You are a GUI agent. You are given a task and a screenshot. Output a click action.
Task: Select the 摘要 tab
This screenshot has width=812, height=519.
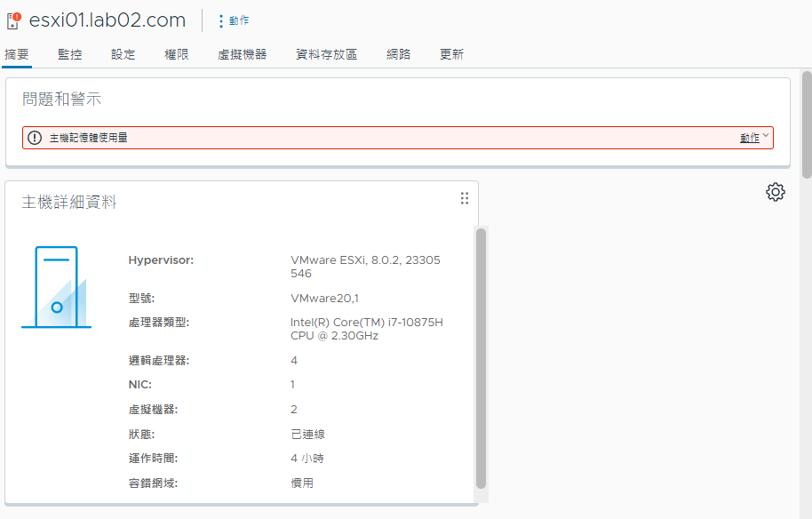[x=16, y=54]
